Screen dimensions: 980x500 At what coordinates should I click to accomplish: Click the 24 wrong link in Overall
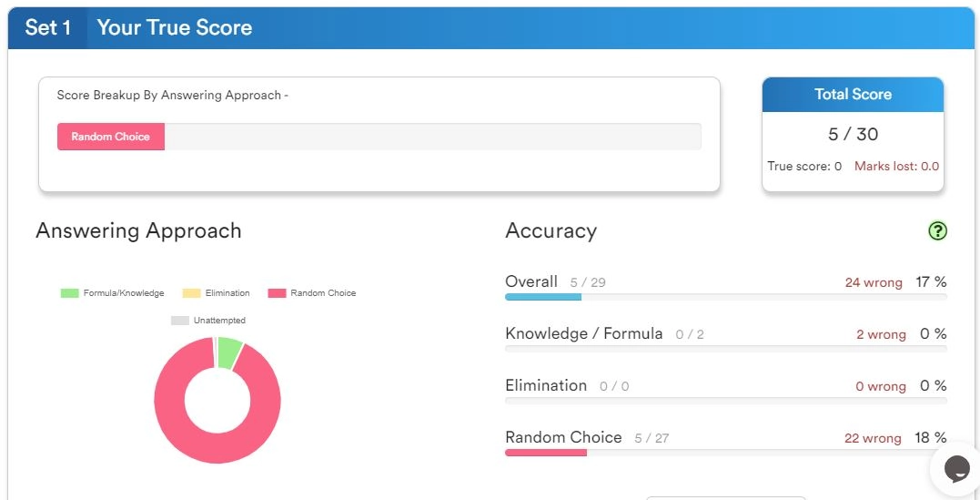click(x=873, y=282)
